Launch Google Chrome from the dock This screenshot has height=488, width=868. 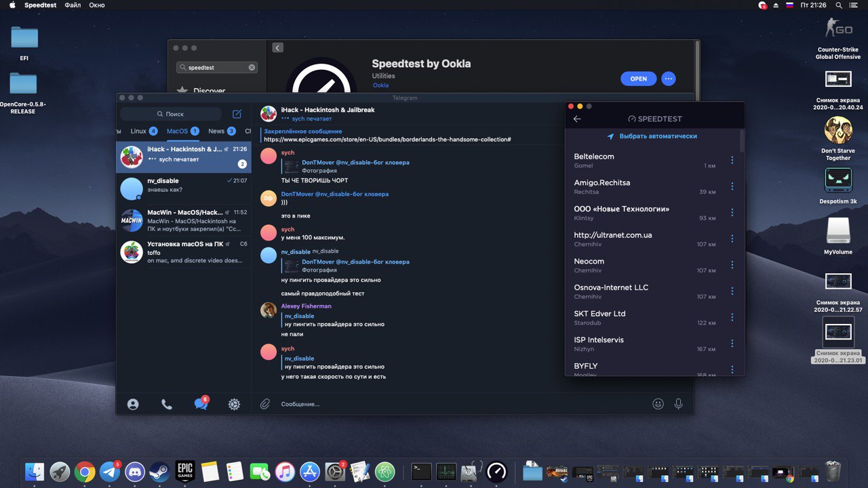coord(85,471)
